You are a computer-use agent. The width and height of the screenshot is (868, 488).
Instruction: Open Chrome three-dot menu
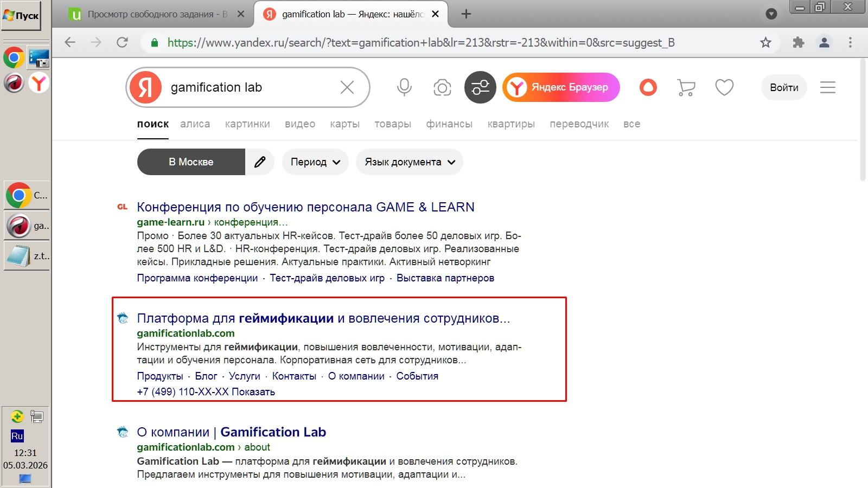tap(850, 42)
